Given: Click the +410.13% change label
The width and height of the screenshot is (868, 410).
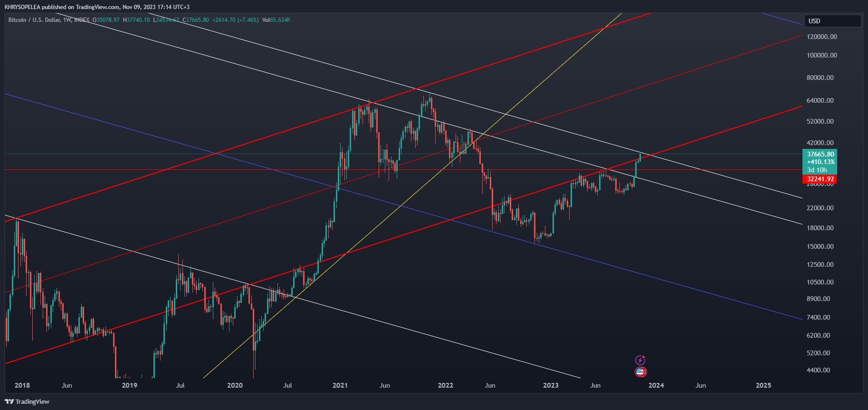Looking at the screenshot, I should pyautogui.click(x=820, y=162).
